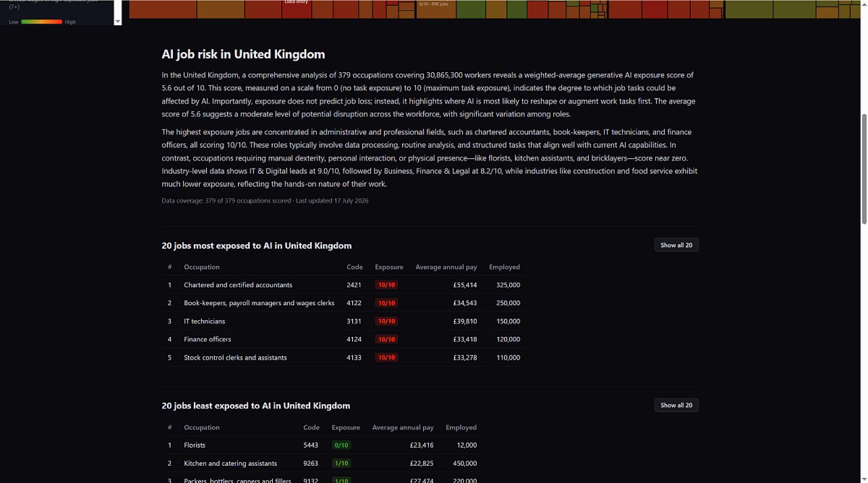Click employed figure 120,000
Screen dimensions: 868x483
508,339
